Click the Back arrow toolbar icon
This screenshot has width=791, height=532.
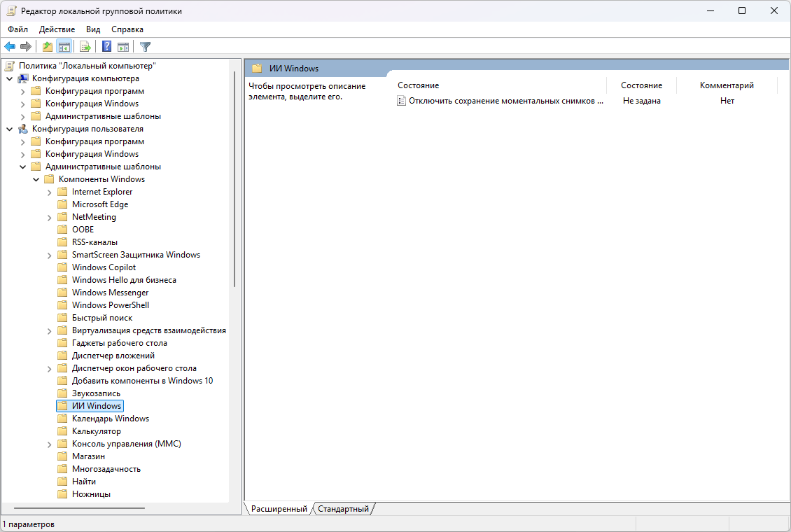10,47
